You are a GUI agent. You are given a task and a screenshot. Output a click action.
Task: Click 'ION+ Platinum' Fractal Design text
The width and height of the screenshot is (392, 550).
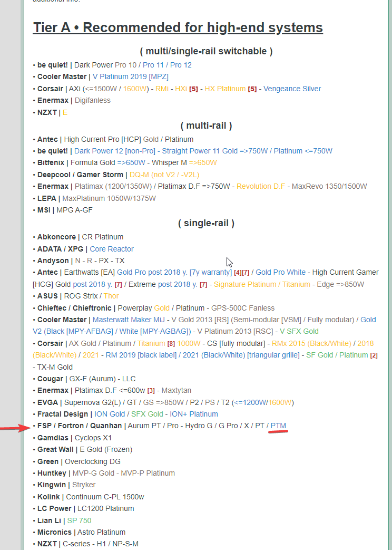tap(194, 414)
